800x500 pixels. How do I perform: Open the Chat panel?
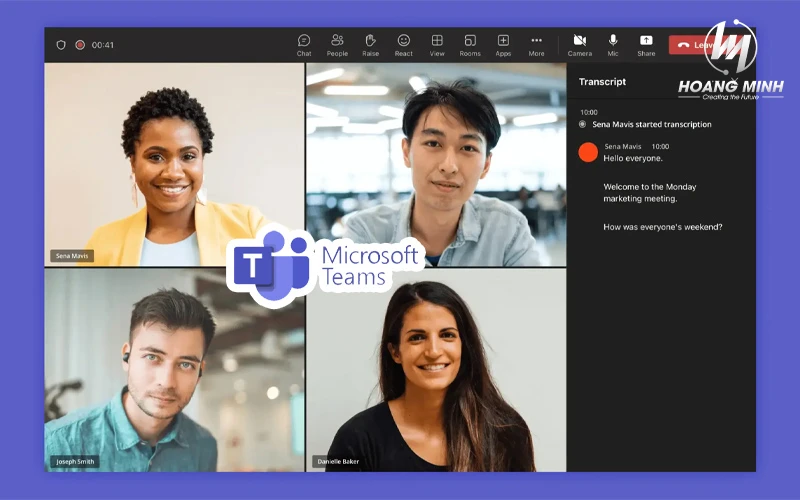coord(304,45)
